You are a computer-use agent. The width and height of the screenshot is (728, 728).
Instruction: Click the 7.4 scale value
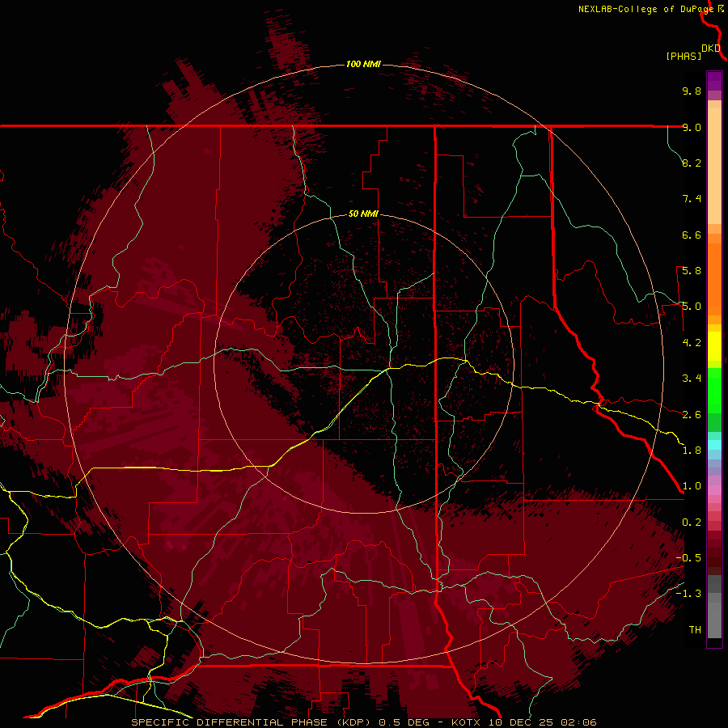tap(692, 199)
